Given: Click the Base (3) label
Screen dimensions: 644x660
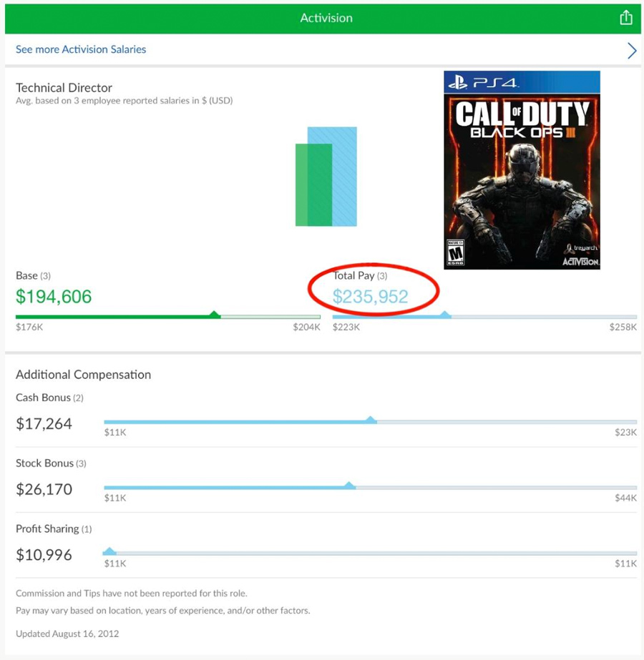Looking at the screenshot, I should [34, 276].
